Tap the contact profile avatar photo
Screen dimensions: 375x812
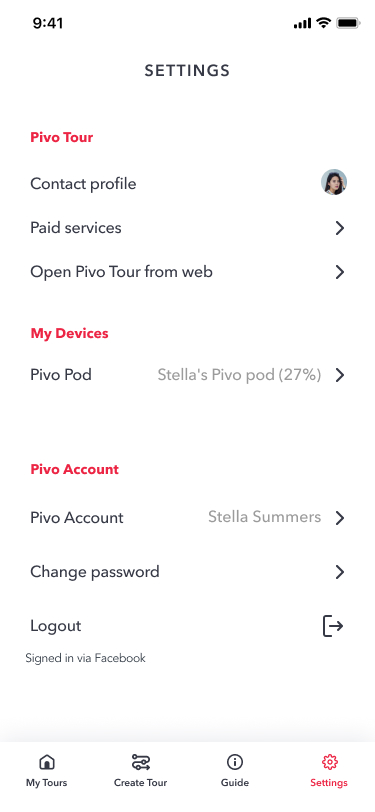pyautogui.click(x=334, y=182)
